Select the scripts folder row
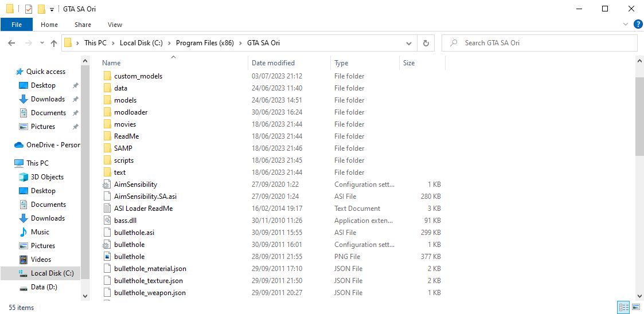The height and width of the screenshot is (314, 644). [271, 160]
